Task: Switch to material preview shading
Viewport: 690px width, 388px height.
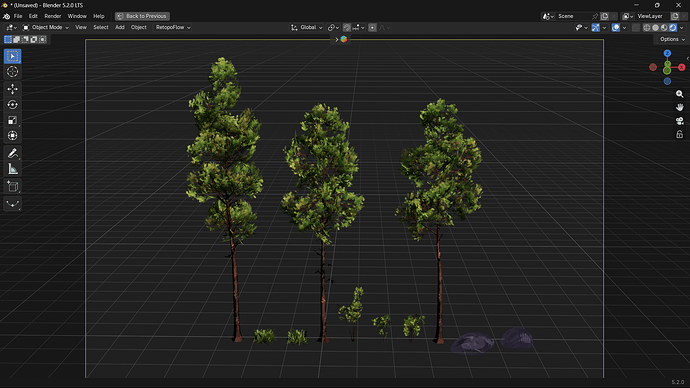Action: pyautogui.click(x=664, y=27)
